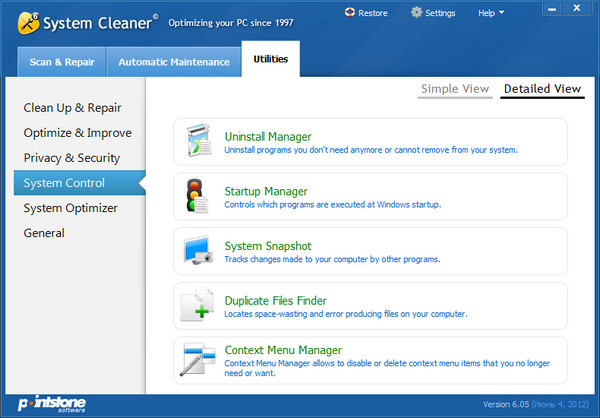Click the Restore lifebuoy icon
The width and height of the screenshot is (600, 418).
tap(350, 13)
